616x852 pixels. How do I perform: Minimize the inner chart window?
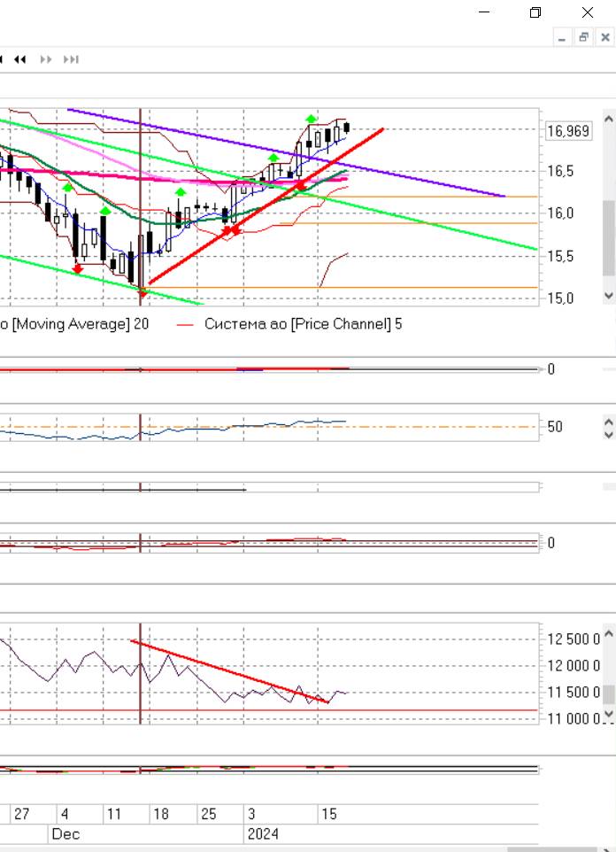click(562, 37)
